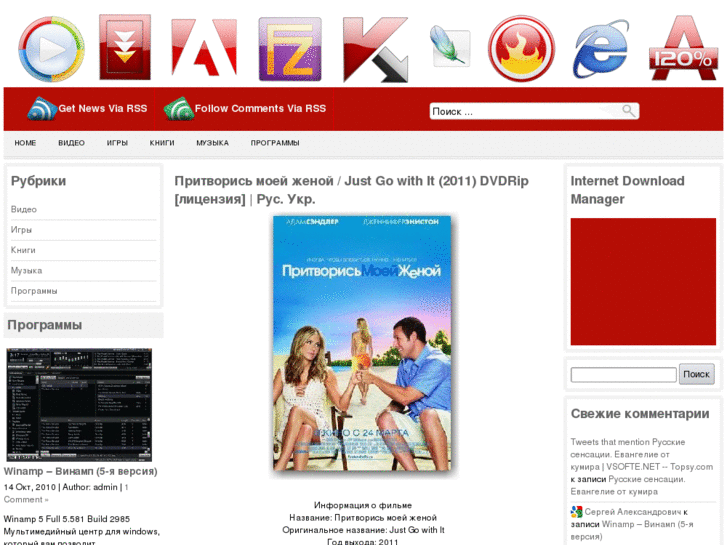Click the Kaspersky K icon

[376, 50]
